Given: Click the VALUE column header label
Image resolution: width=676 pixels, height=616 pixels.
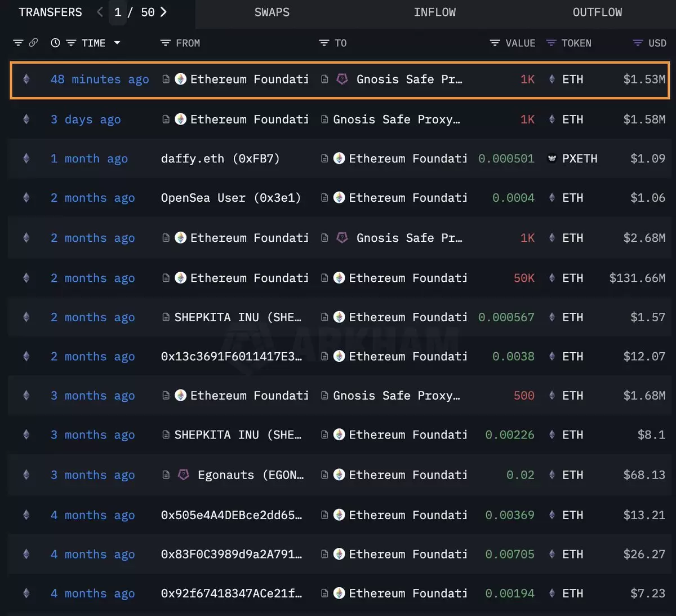Looking at the screenshot, I should 520,43.
